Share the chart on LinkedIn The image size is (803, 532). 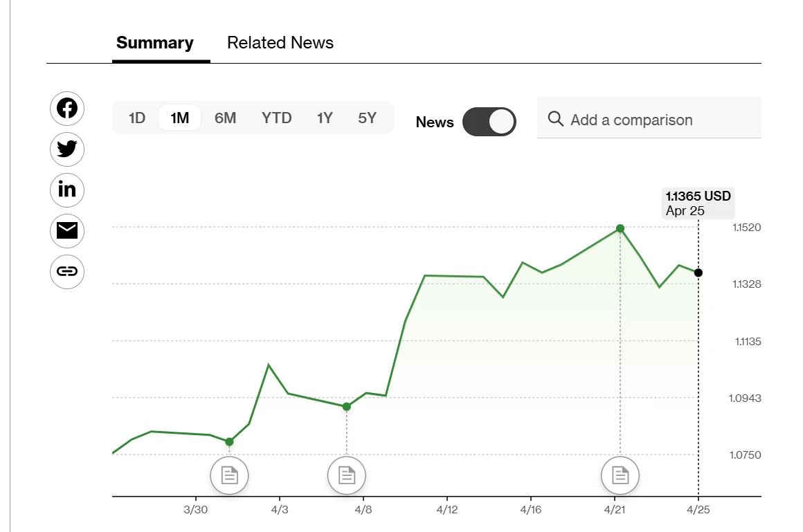[x=67, y=190]
